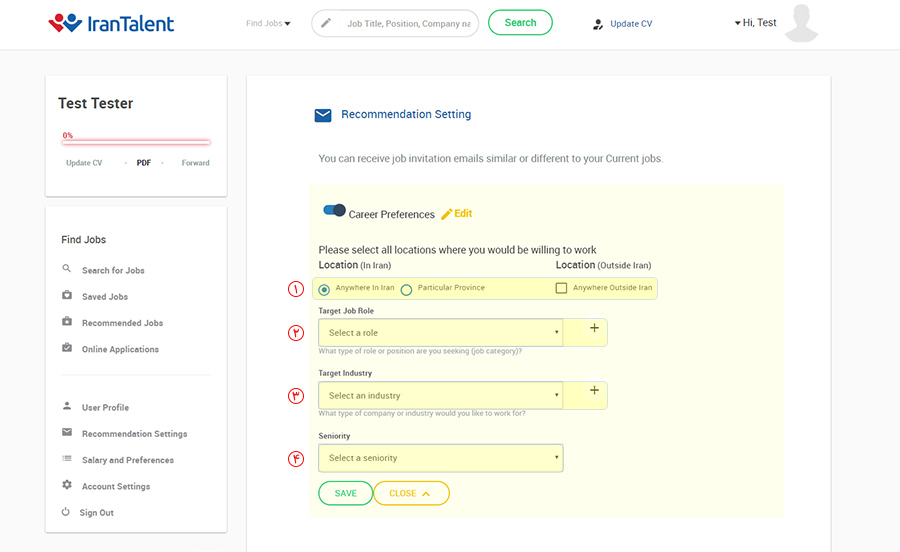The height and width of the screenshot is (552, 900).
Task: Open the Select a role dropdown
Action: 440,332
